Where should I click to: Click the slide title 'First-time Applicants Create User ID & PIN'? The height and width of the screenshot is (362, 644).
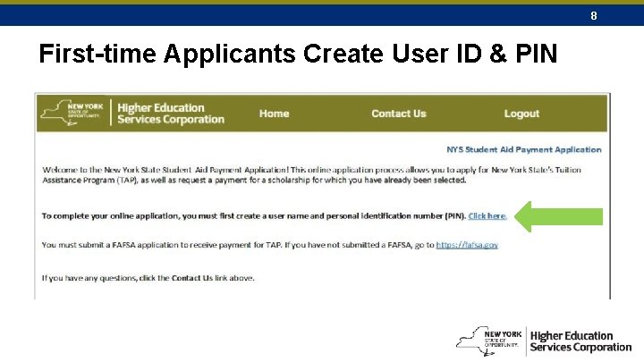[x=298, y=54]
